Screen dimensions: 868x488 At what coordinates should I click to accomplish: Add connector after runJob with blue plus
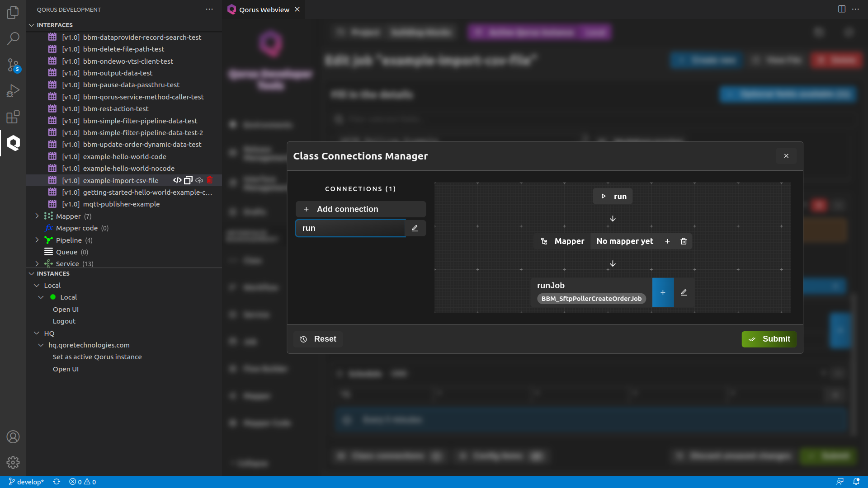point(663,292)
